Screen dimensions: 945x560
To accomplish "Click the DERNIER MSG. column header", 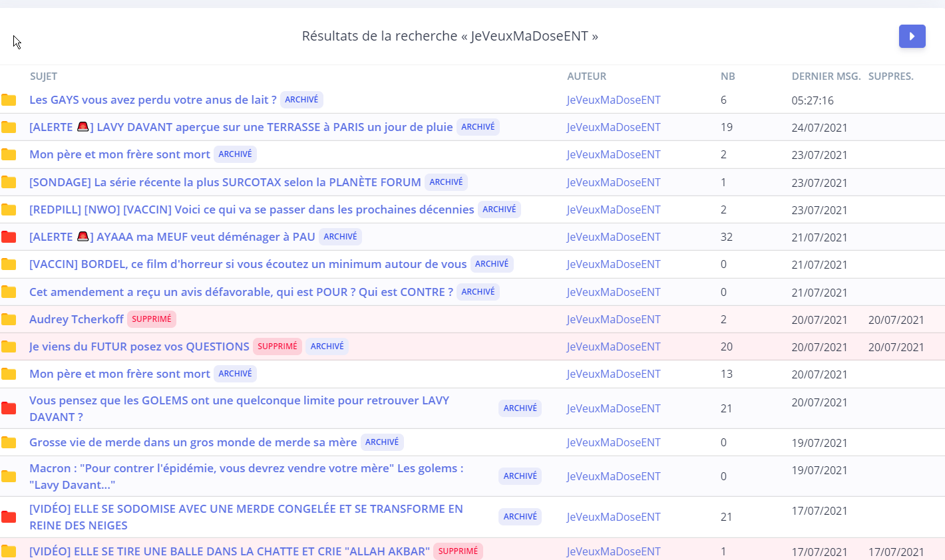I will [x=826, y=76].
